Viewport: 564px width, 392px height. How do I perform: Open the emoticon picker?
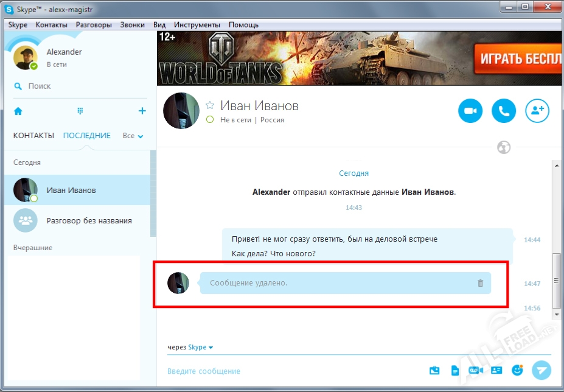click(x=517, y=370)
